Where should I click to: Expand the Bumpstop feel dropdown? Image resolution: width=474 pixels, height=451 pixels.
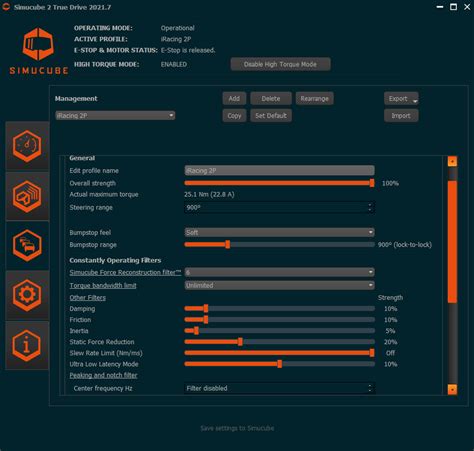(279, 232)
